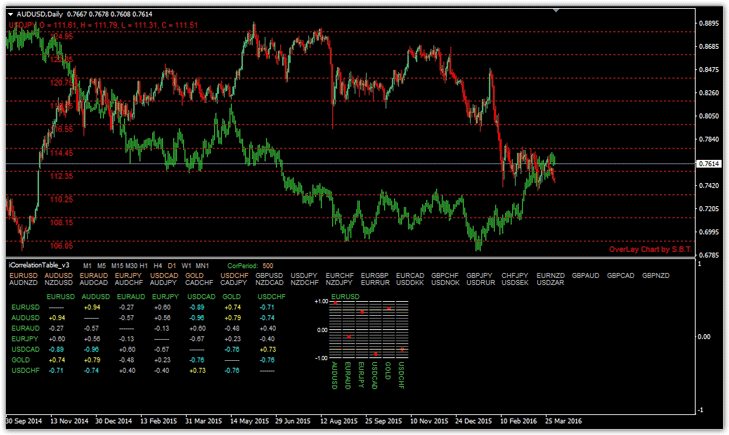
Task: Enable the USDJPY symbol in the pair list
Action: (x=304, y=275)
